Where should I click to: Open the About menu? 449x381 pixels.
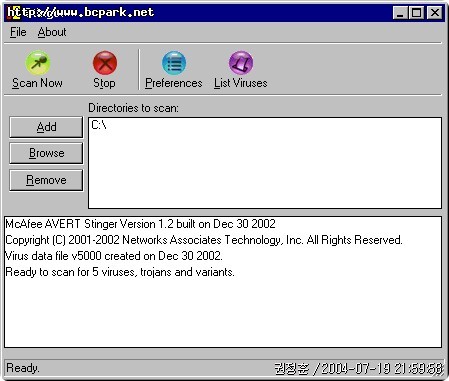pyautogui.click(x=52, y=32)
